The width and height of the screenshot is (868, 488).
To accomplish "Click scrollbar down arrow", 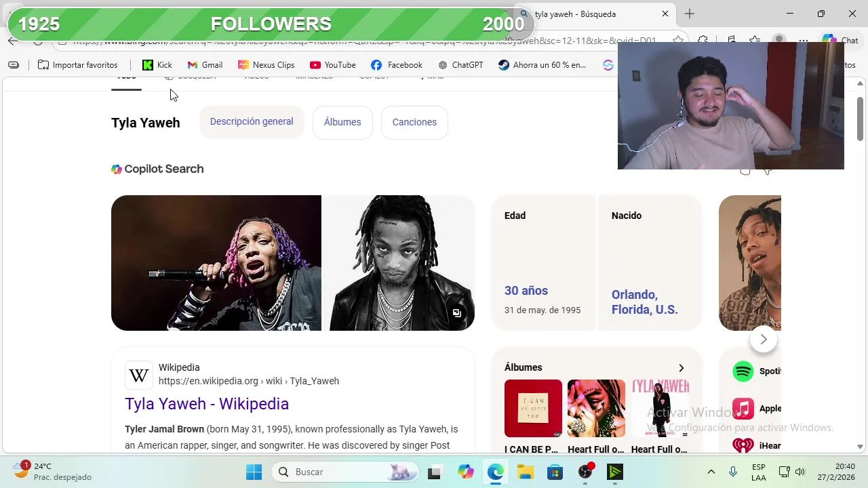I will pyautogui.click(x=860, y=447).
